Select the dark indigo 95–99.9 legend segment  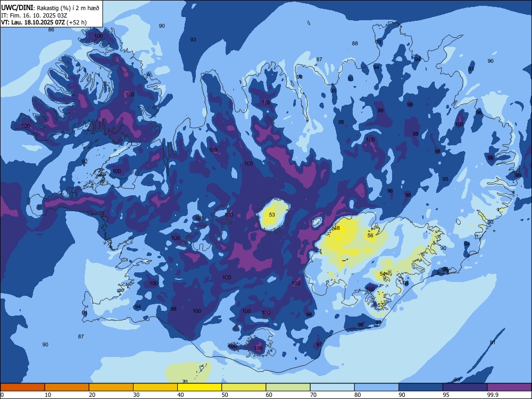point(465,387)
